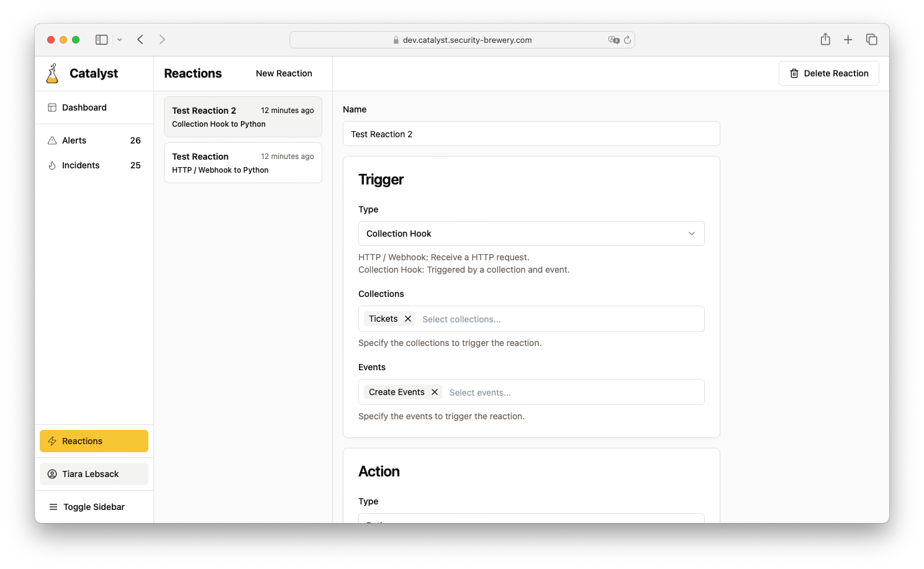This screenshot has width=924, height=569.
Task: Show the tab overview icon
Action: pos(872,40)
